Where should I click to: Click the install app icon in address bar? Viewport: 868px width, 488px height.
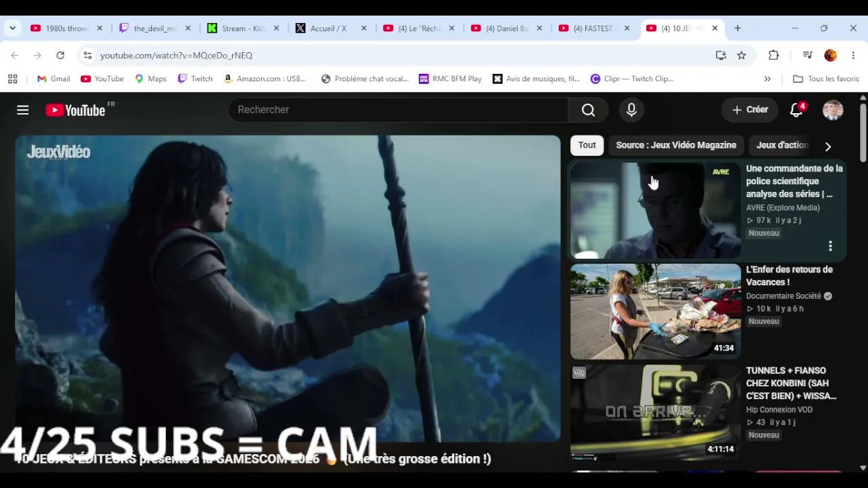point(721,56)
